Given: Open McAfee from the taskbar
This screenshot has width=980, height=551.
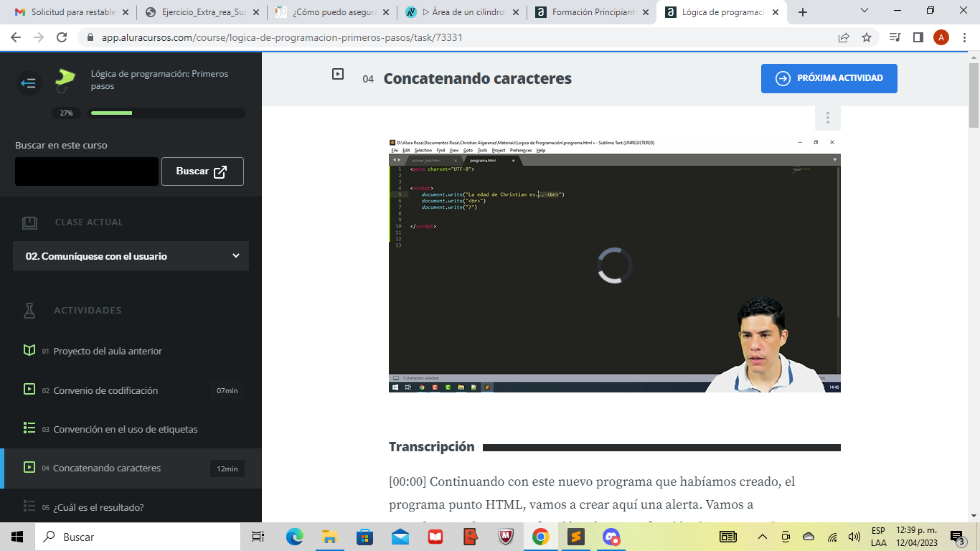Looking at the screenshot, I should (507, 537).
